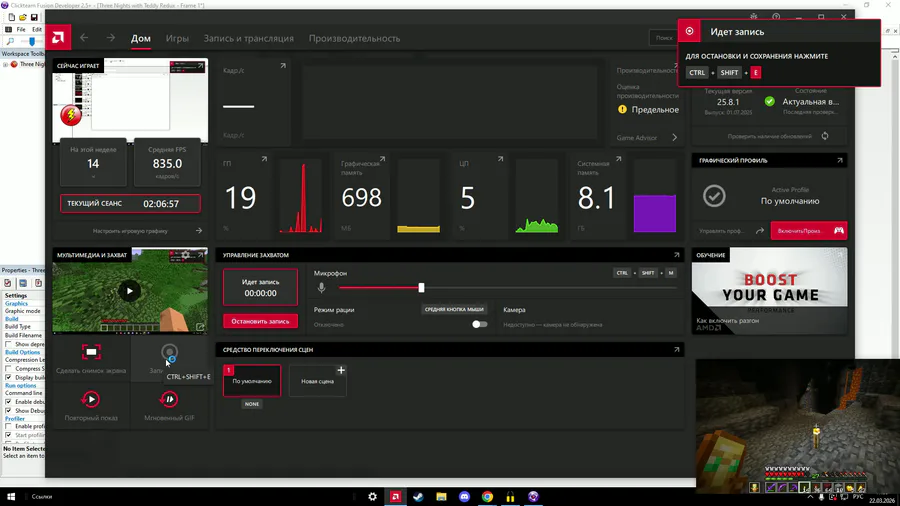Toggle the Режим рации switch
Screen dimensions: 900x506
tap(479, 324)
